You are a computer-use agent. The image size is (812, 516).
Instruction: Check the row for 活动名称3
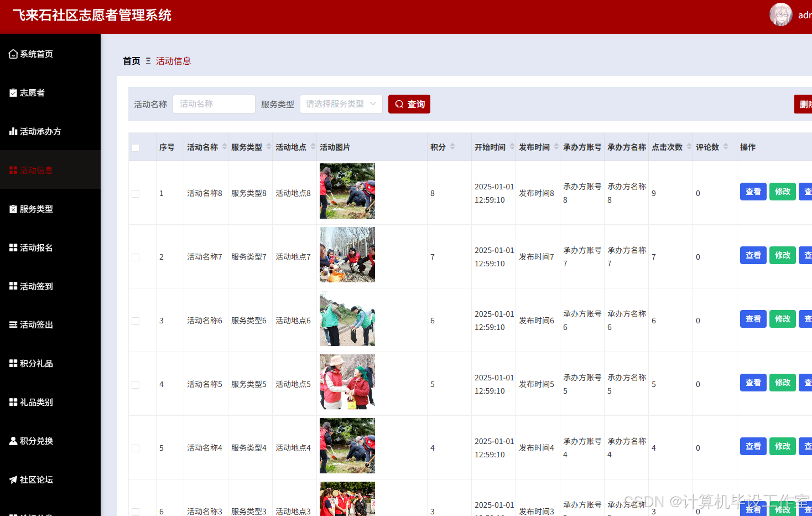[136, 512]
